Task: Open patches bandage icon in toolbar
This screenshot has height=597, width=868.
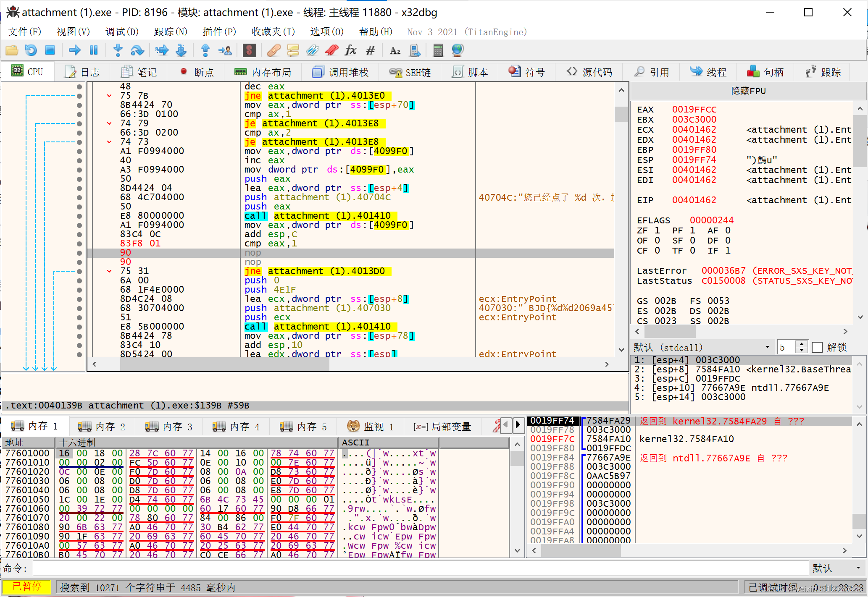Action: pyautogui.click(x=274, y=50)
